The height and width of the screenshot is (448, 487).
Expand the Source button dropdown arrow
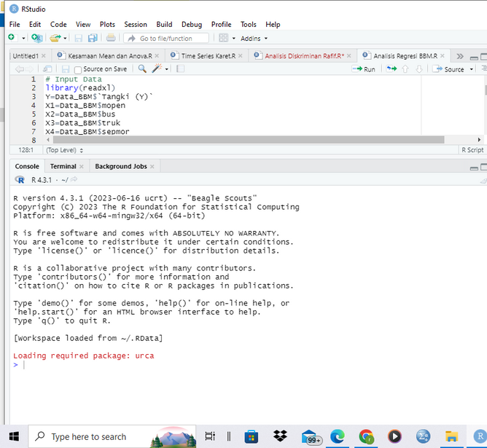click(x=471, y=69)
